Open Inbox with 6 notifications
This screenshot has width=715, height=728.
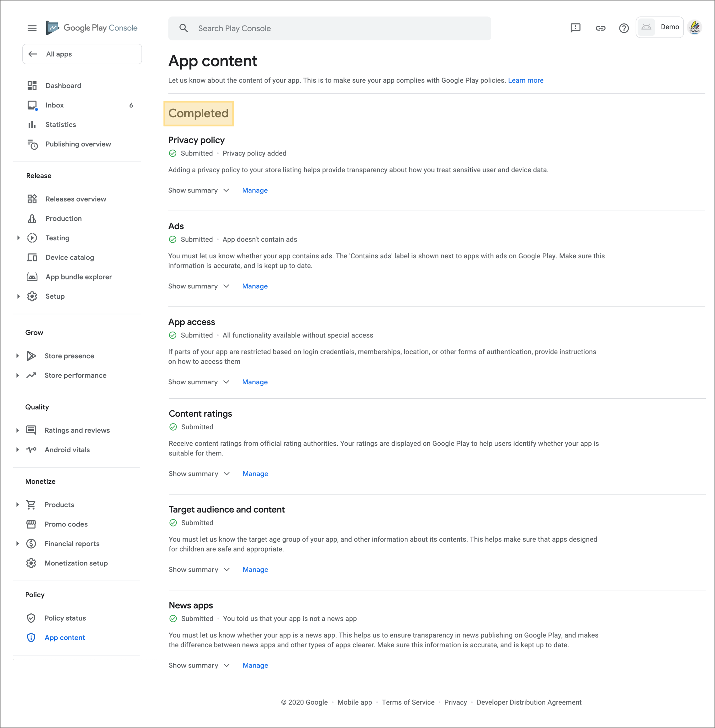(54, 105)
